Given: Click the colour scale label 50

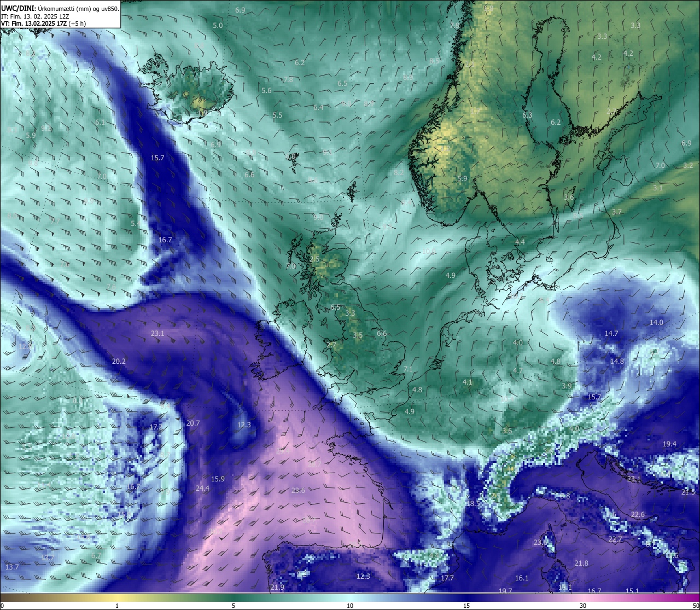Looking at the screenshot, I should click(x=696, y=606).
